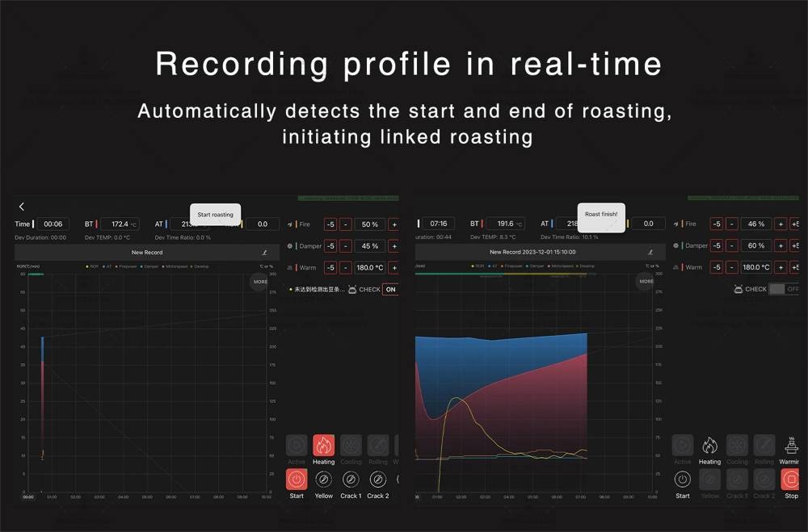Go back using the left-arrow icon

coord(22,207)
